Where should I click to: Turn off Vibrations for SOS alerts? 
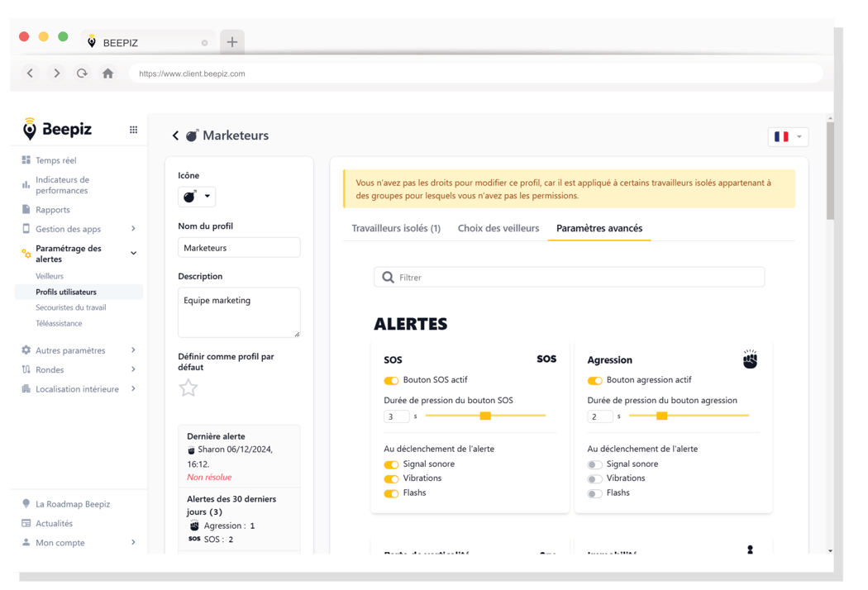point(391,478)
